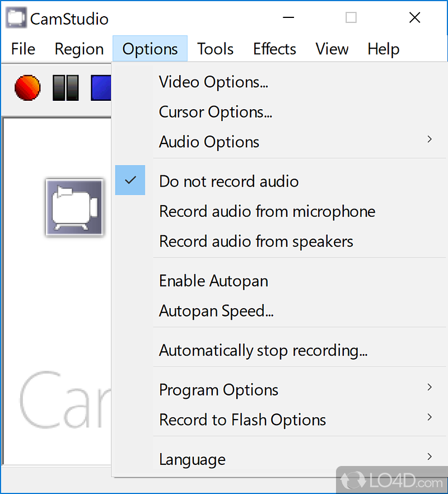Choose Record audio from microphone
The image size is (448, 494).
pyautogui.click(x=267, y=211)
